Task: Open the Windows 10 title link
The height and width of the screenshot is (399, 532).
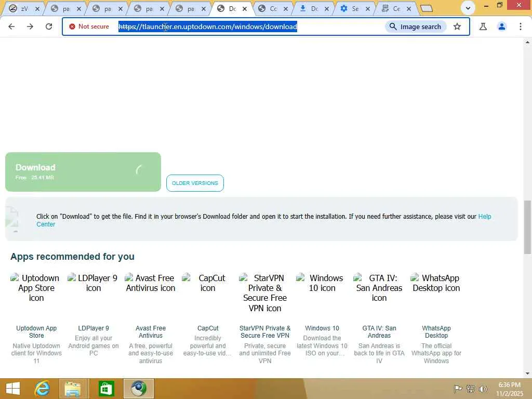Action: pos(322,328)
